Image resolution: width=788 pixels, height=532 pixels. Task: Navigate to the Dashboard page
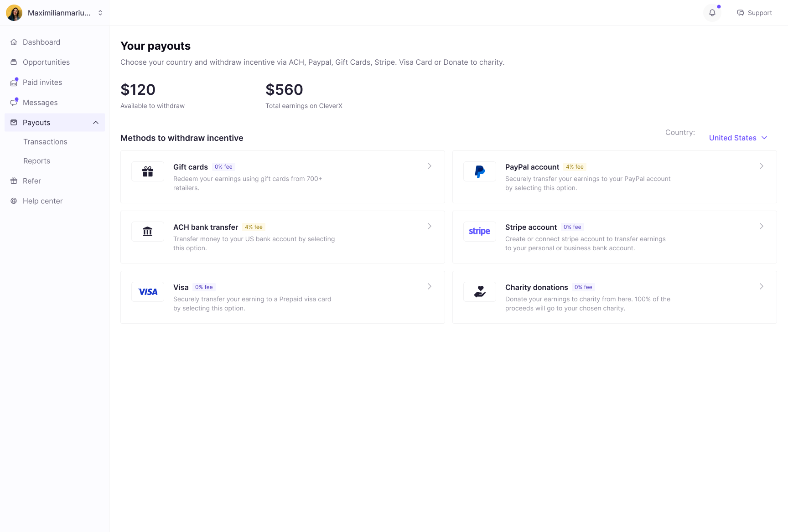[41, 42]
